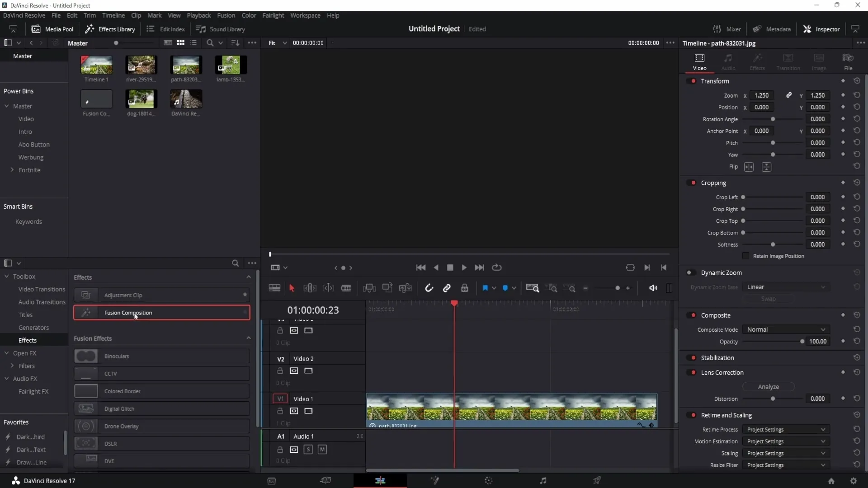868x488 pixels.
Task: Open the Color page icon
Action: pyautogui.click(x=488, y=481)
